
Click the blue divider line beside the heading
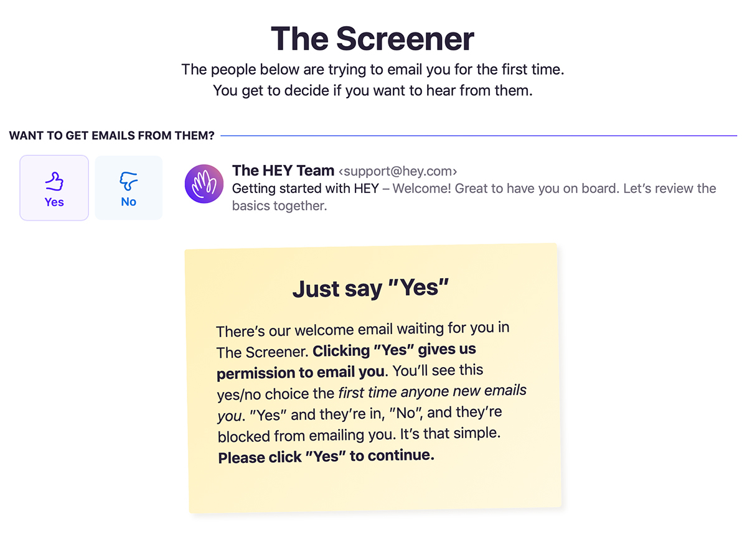(x=479, y=136)
